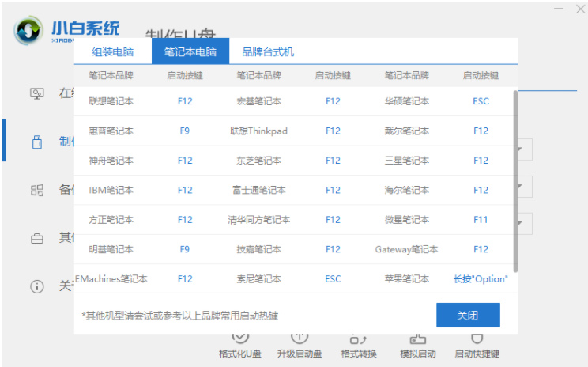588x367 pixels.
Task: Select the 清华同方笔记本 cell
Action: [258, 220]
